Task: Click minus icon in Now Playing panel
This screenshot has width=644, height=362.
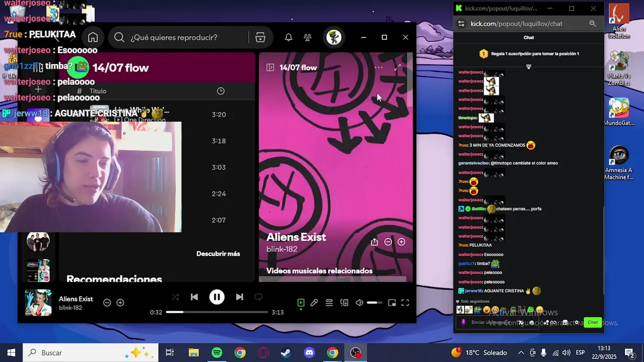Action: point(388,242)
